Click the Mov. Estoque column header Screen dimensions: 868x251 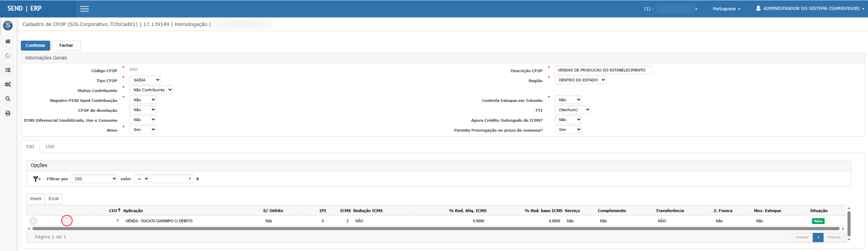[x=767, y=211]
